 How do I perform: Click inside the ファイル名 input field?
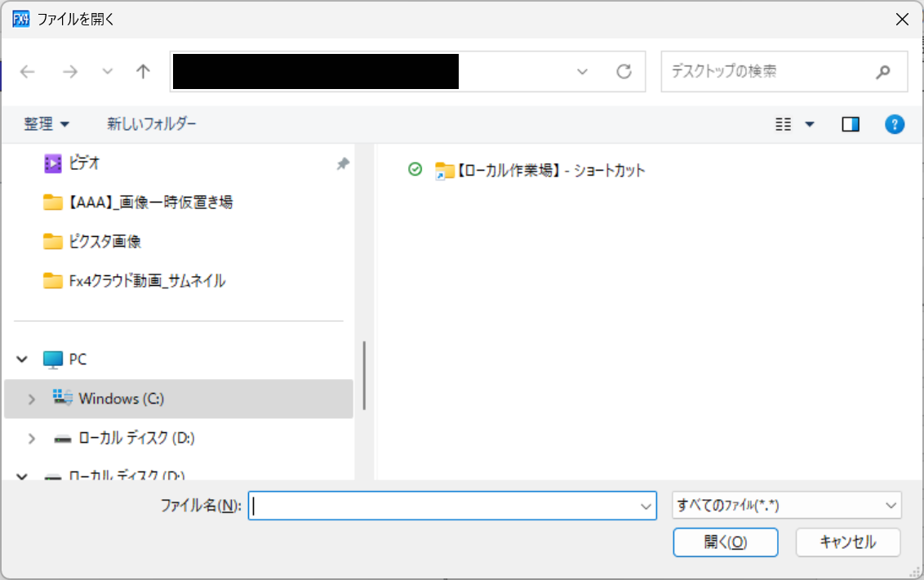pos(449,506)
